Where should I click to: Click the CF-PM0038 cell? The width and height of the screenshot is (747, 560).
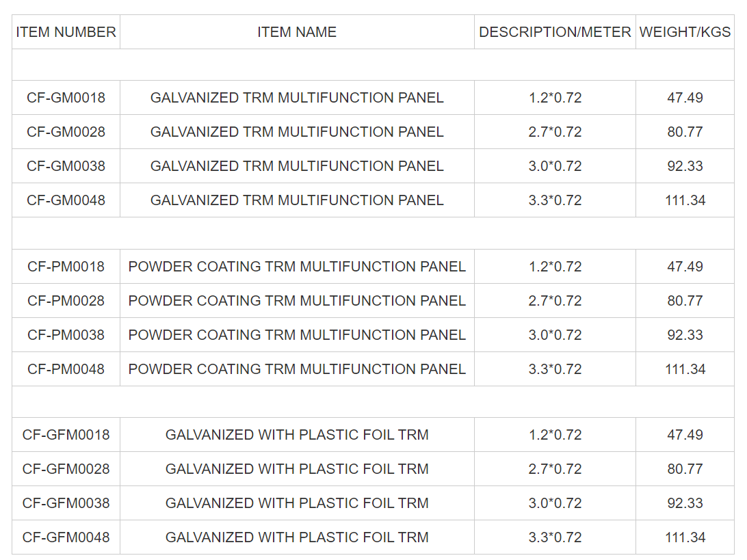[x=66, y=335]
